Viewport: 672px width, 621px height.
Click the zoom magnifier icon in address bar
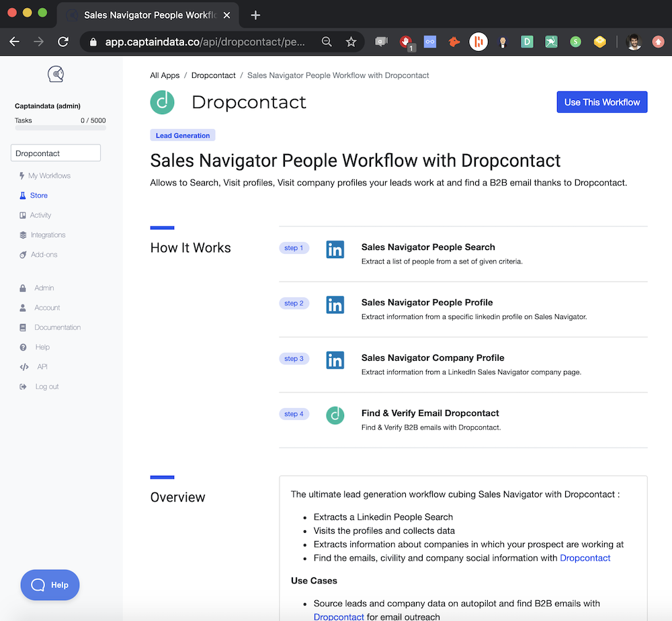click(327, 42)
